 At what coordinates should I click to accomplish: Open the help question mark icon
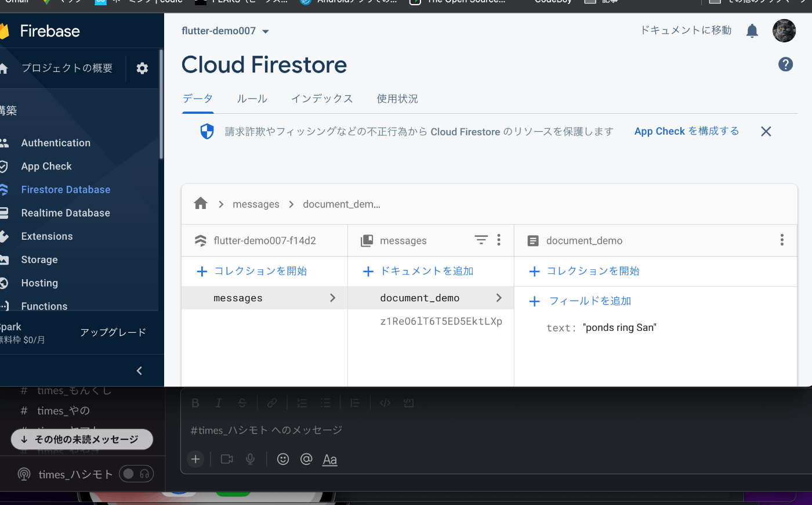tap(785, 64)
